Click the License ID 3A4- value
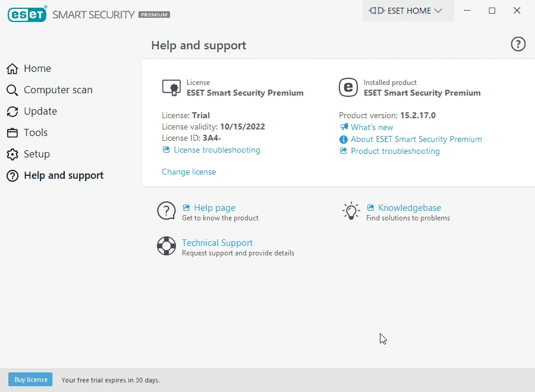The image size is (535, 392). [x=212, y=138]
